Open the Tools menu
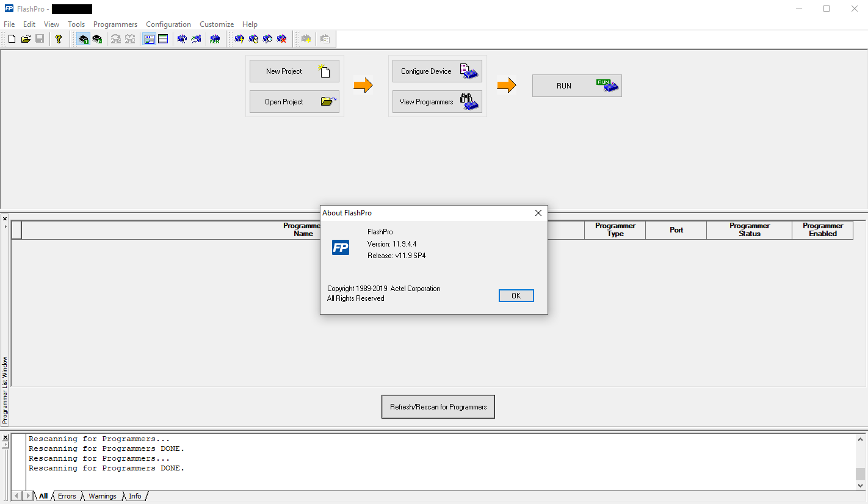The height and width of the screenshot is (504, 868). [76, 24]
